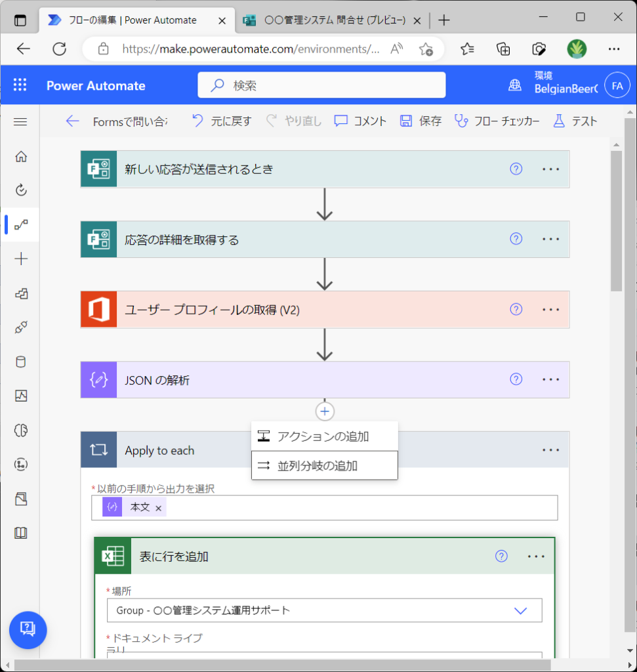
Task: Open a new browser tab
Action: 444,20
